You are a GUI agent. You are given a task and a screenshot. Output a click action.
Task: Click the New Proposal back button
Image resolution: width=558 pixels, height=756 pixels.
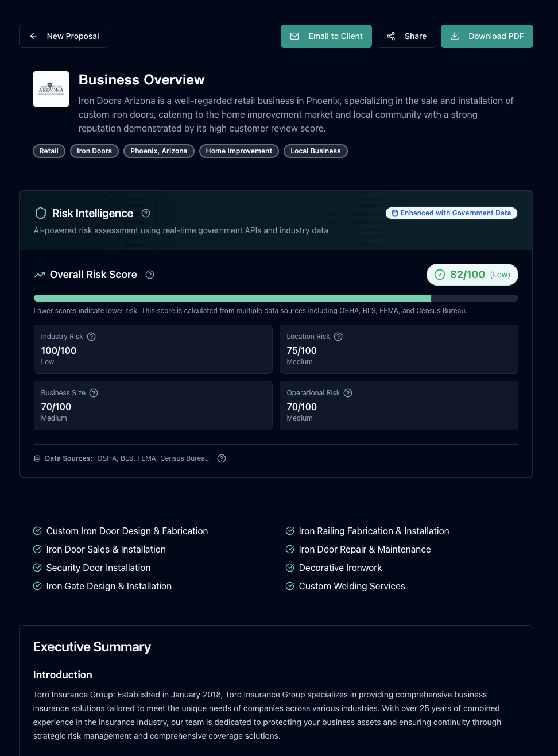click(x=63, y=36)
